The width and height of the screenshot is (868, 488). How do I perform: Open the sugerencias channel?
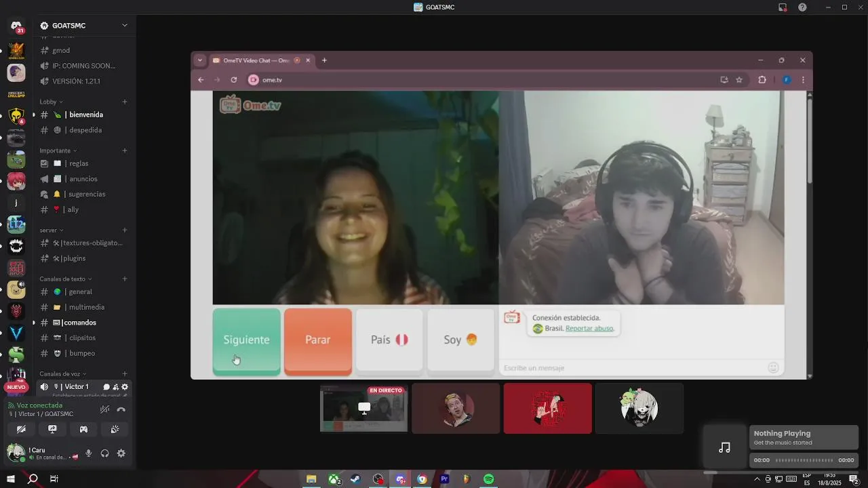tap(83, 194)
